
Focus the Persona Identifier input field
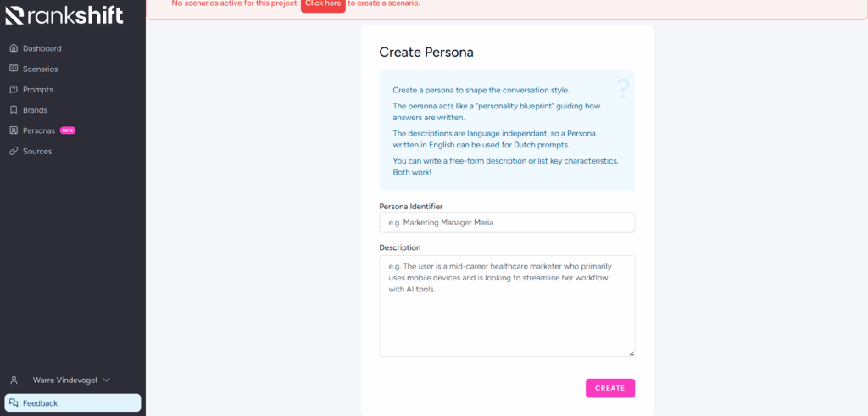point(507,222)
